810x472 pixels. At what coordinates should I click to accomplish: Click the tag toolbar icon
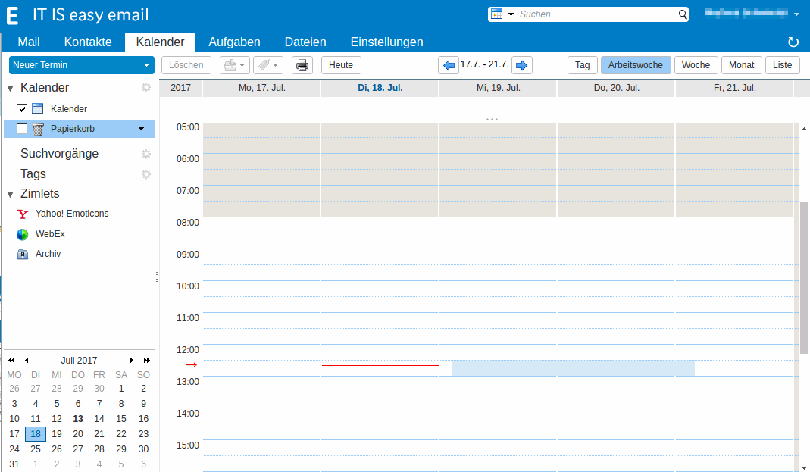pyautogui.click(x=268, y=65)
